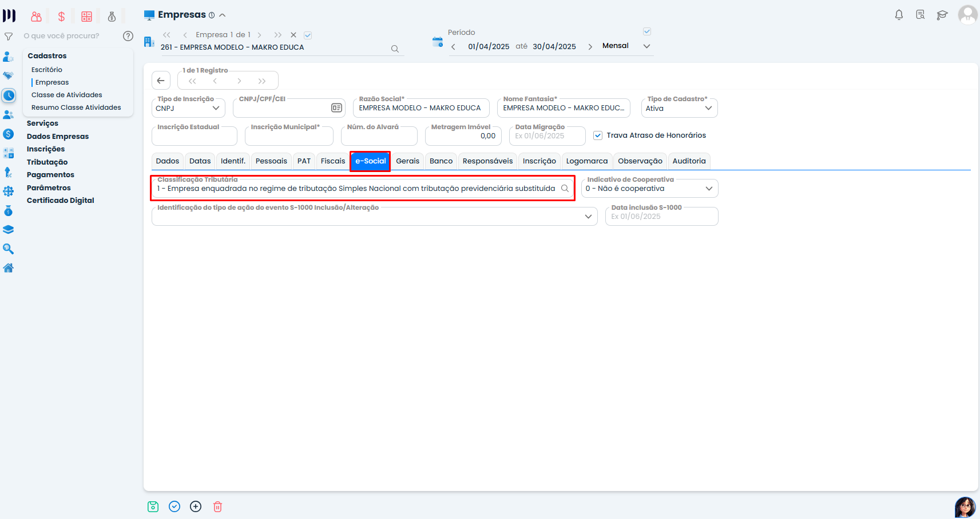Expand the Indicativo de Cooperativa dropdown
This screenshot has height=519, width=980.
coord(649,189)
